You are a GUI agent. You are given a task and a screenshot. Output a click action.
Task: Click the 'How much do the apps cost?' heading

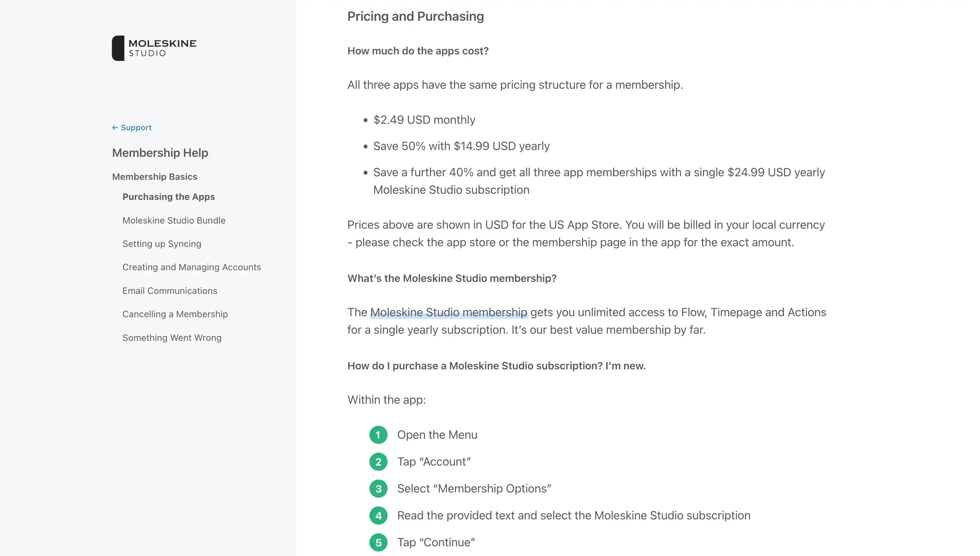tap(418, 51)
